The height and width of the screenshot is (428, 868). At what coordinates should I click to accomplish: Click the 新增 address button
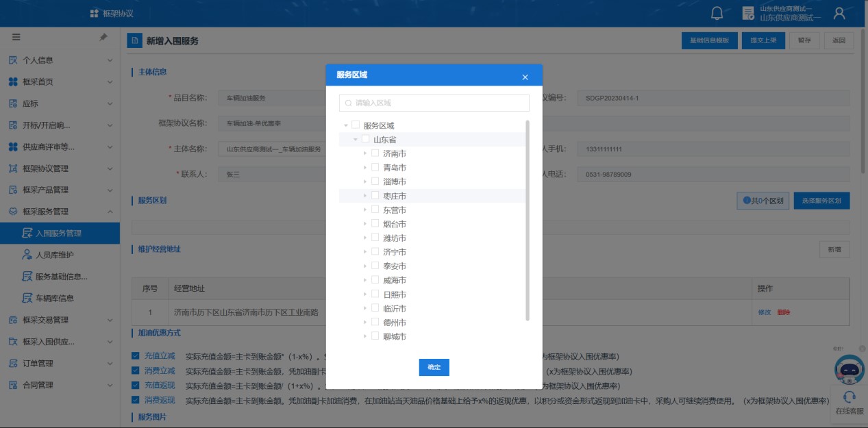click(834, 250)
